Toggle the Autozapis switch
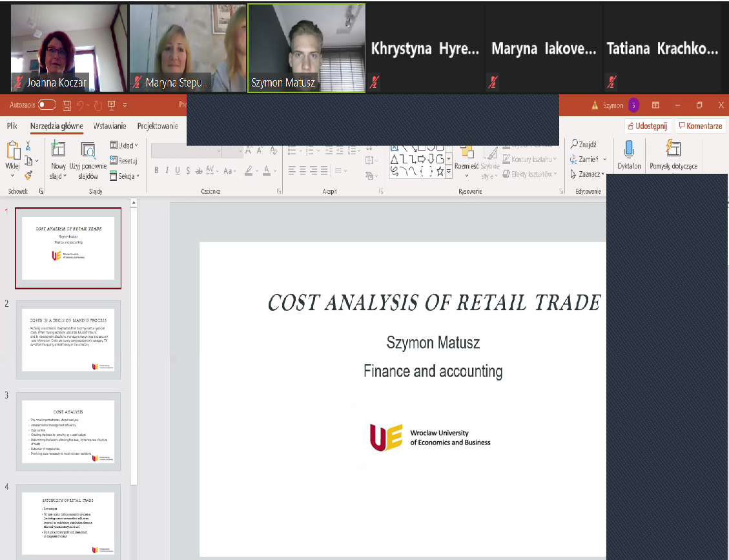 [47, 105]
